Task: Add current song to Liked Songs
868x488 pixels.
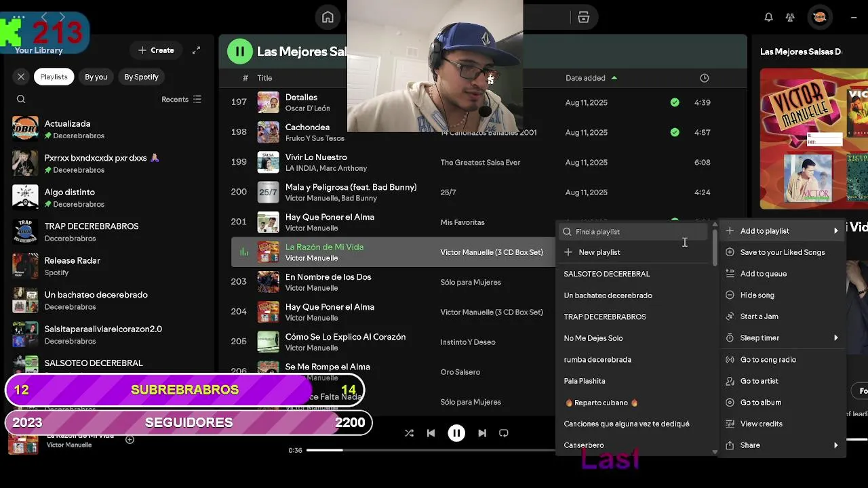Action: (130, 439)
